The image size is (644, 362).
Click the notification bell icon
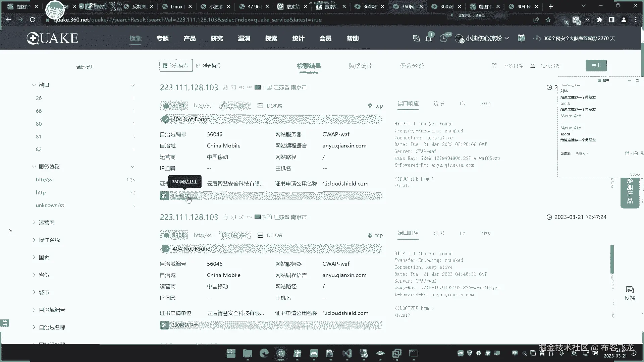point(428,39)
